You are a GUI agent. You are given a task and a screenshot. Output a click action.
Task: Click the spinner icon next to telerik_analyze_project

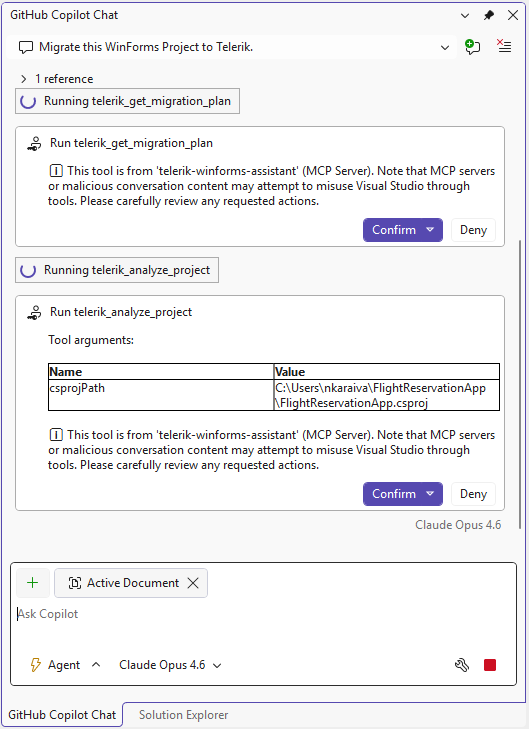[x=28, y=270]
